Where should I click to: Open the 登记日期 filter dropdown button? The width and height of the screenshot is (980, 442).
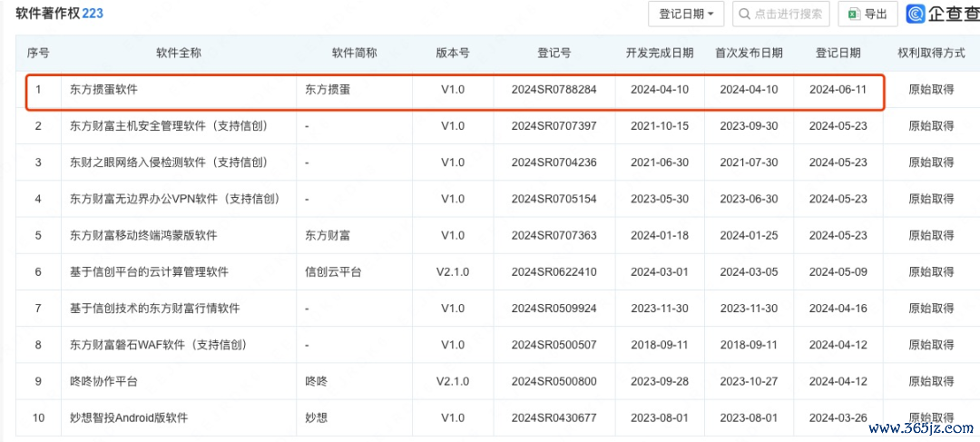coord(685,14)
